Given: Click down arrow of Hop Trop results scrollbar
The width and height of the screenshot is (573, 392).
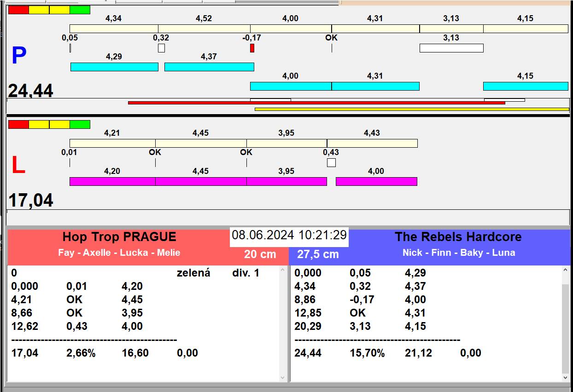Looking at the screenshot, I should click(x=283, y=377).
